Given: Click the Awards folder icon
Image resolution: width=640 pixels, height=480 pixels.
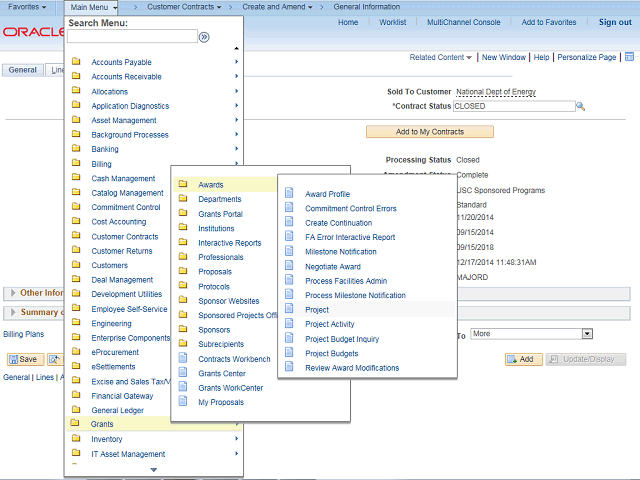Looking at the screenshot, I should [183, 184].
